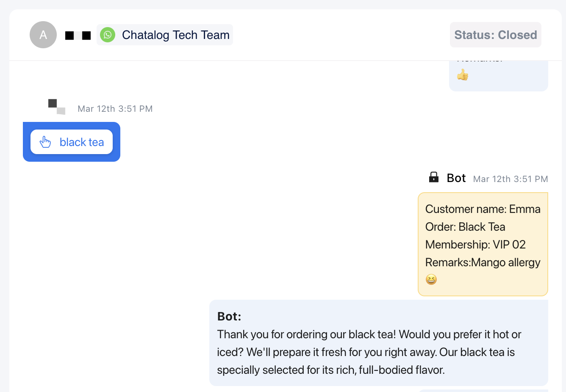Open the Status: Closed badge
This screenshot has width=566, height=392.
[x=495, y=35]
